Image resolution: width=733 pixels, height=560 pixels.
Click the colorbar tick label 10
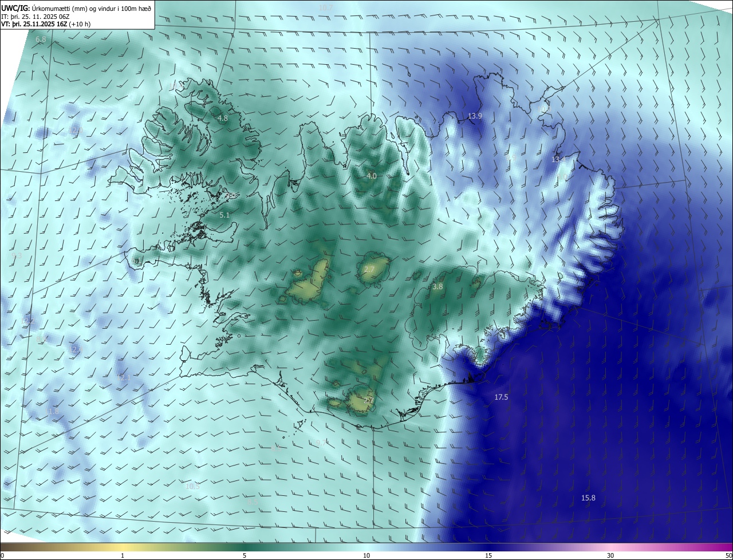tap(366, 555)
